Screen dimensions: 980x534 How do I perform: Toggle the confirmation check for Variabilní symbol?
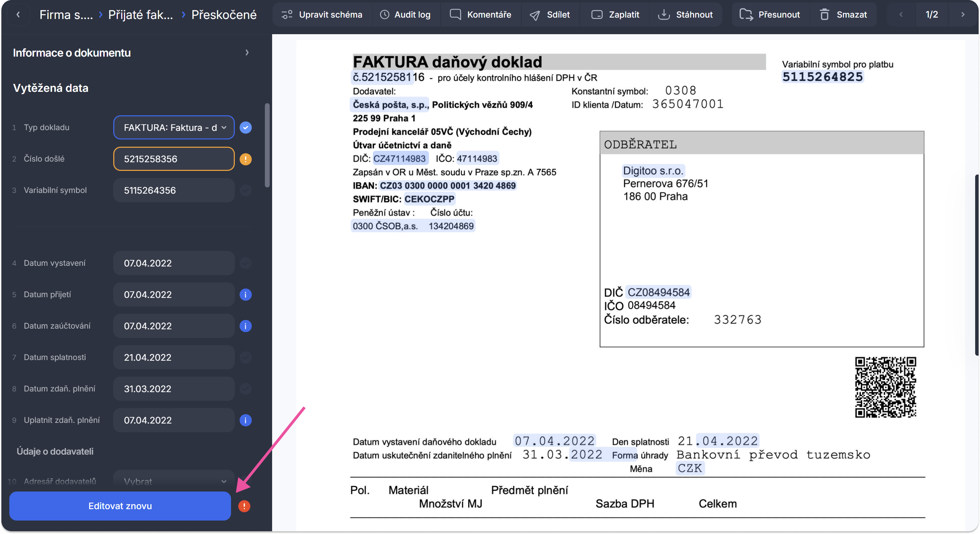246,191
